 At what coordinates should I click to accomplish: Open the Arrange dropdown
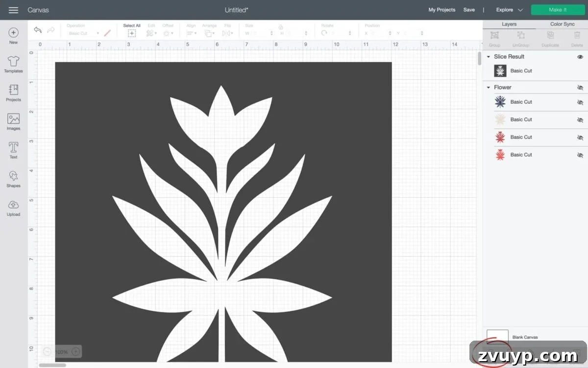(x=209, y=33)
